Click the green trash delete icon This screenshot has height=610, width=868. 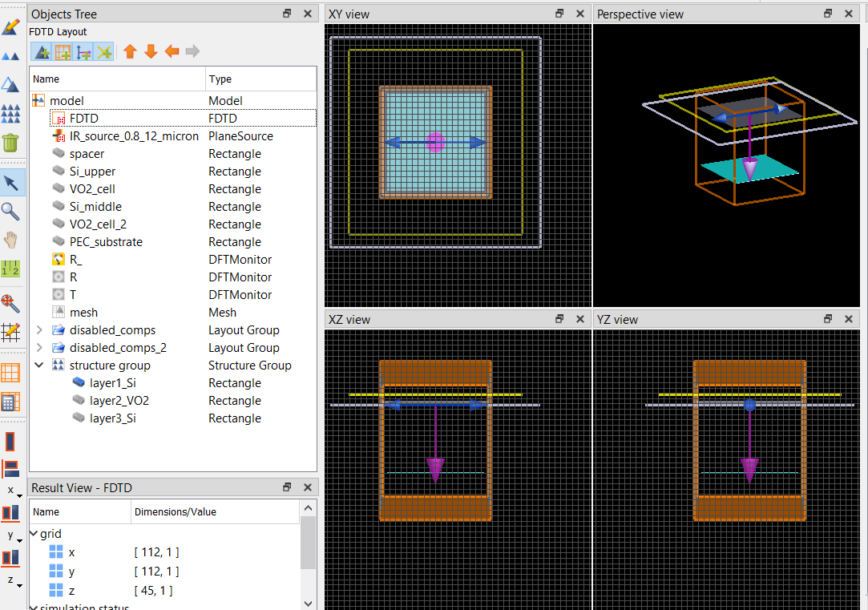tap(10, 143)
